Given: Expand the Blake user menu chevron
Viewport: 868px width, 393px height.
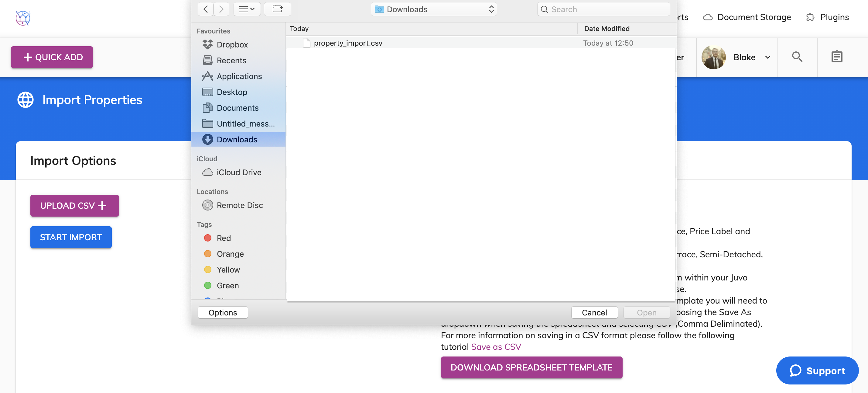Looking at the screenshot, I should [767, 57].
